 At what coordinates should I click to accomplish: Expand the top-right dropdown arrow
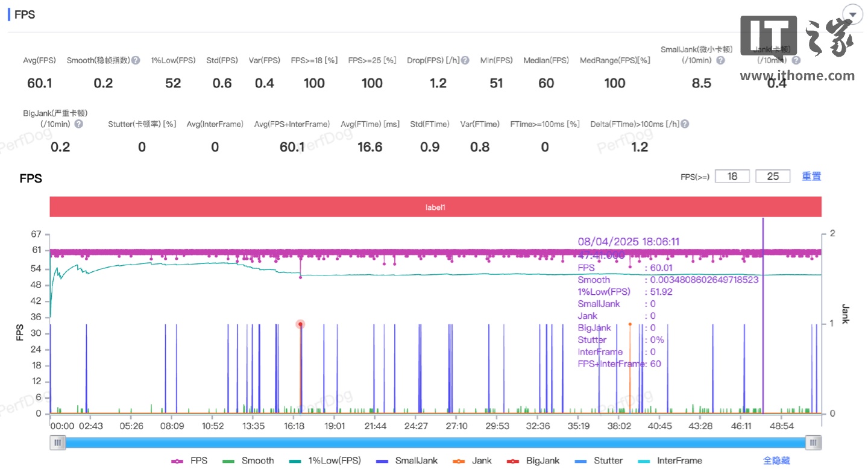click(x=852, y=14)
